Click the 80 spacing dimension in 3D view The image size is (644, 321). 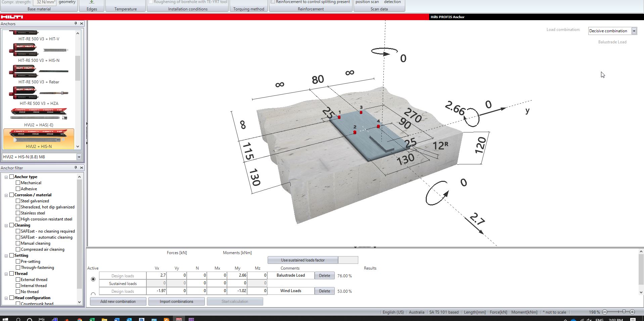click(318, 80)
